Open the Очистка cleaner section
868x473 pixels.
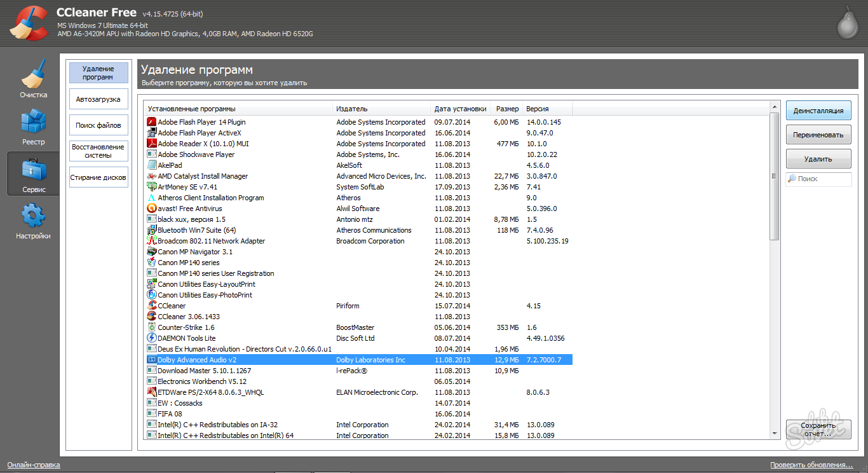[34, 79]
